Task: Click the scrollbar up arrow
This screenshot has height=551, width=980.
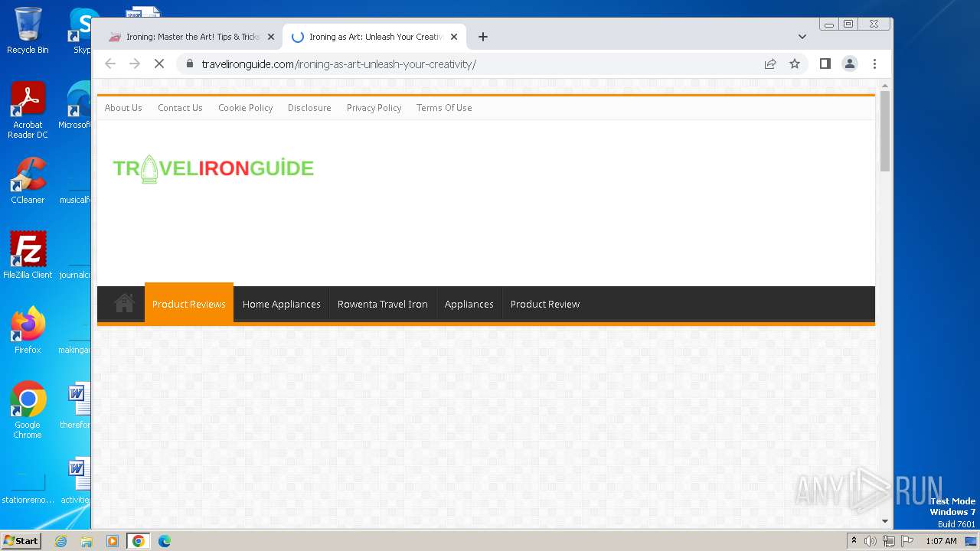Action: coord(885,85)
